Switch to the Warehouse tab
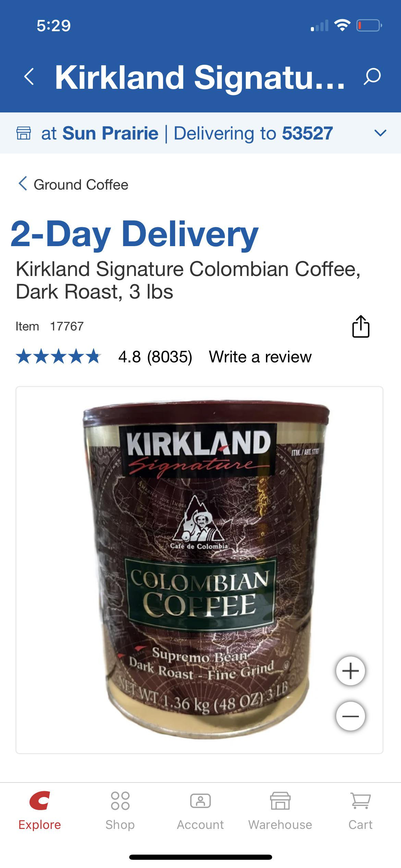Screen dimensions: 401x868 pyautogui.click(x=280, y=811)
